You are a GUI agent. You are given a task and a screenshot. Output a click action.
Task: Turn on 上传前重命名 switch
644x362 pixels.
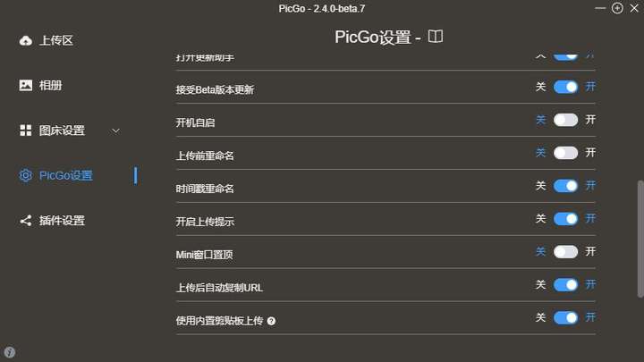(565, 153)
